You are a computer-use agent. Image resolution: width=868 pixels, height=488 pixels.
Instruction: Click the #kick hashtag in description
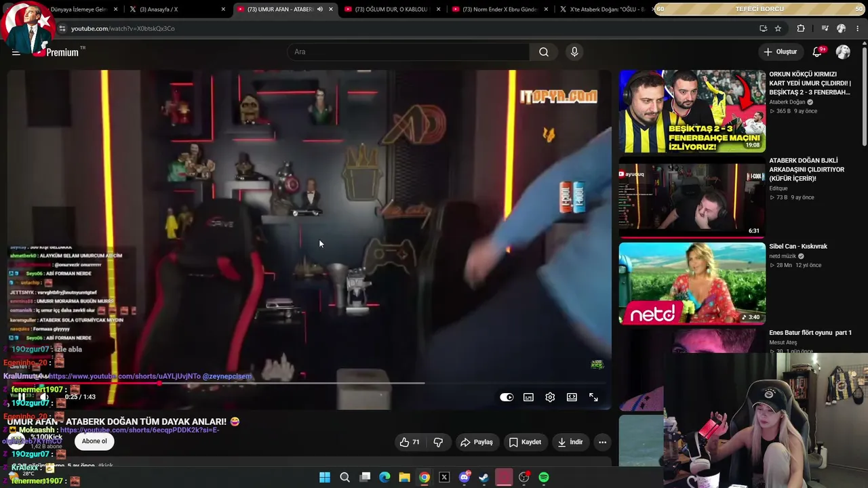point(106,466)
